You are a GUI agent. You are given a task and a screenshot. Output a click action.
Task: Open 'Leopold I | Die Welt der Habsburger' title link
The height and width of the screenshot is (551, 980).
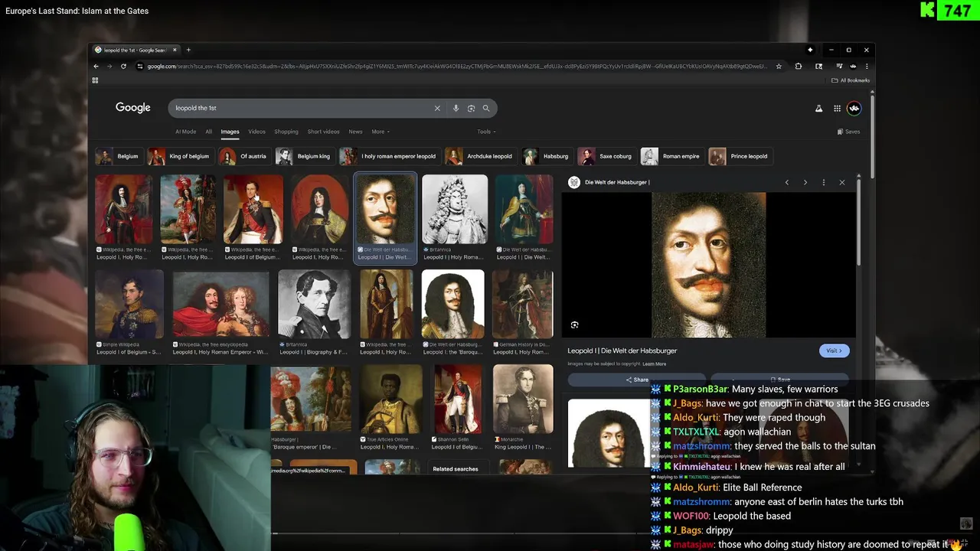click(622, 350)
